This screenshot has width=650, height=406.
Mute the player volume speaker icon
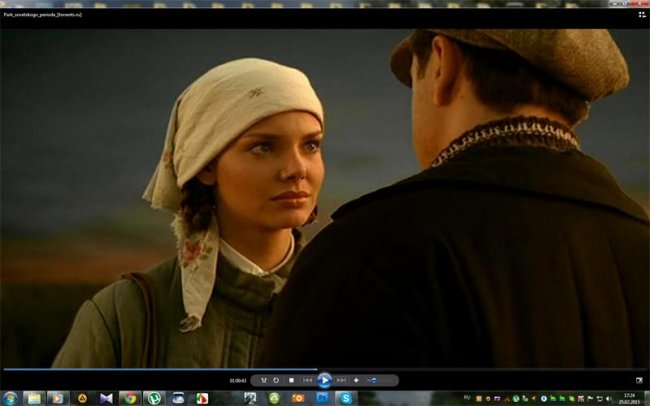[357, 380]
